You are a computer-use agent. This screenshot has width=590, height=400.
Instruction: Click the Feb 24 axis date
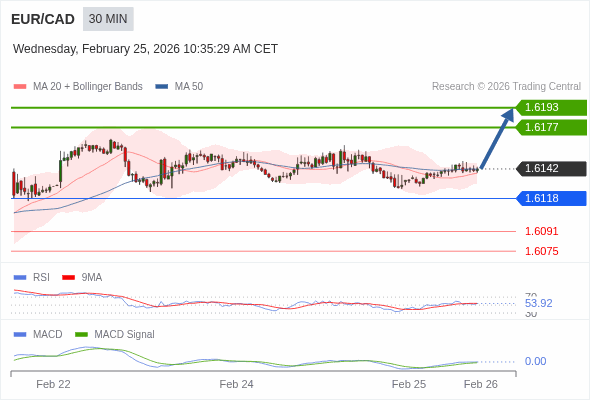point(236,384)
